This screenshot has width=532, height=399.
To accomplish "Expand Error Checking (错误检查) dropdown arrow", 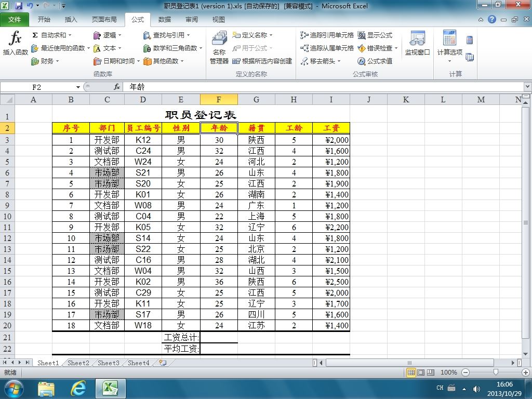I will (x=396, y=48).
